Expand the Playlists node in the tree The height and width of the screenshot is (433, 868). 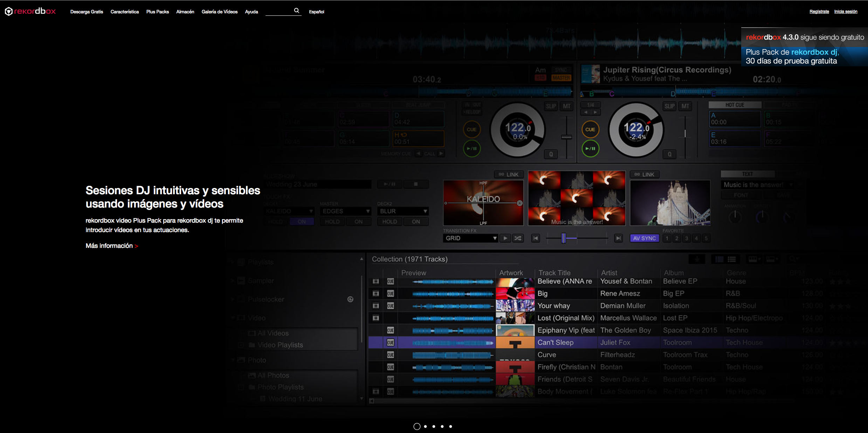tap(232, 262)
